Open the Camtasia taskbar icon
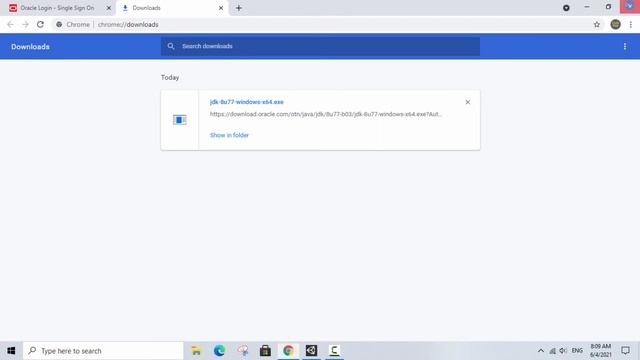 [x=334, y=351]
